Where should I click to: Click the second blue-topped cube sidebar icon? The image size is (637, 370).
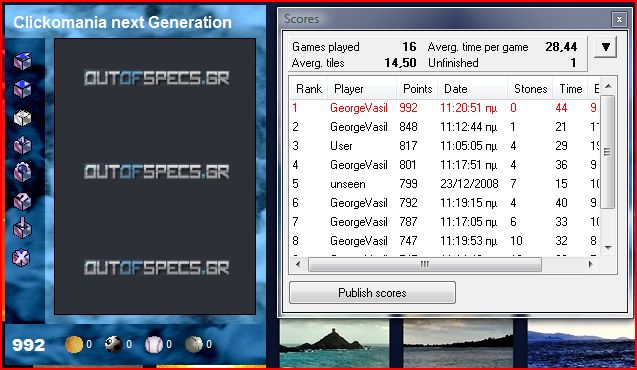(x=22, y=89)
